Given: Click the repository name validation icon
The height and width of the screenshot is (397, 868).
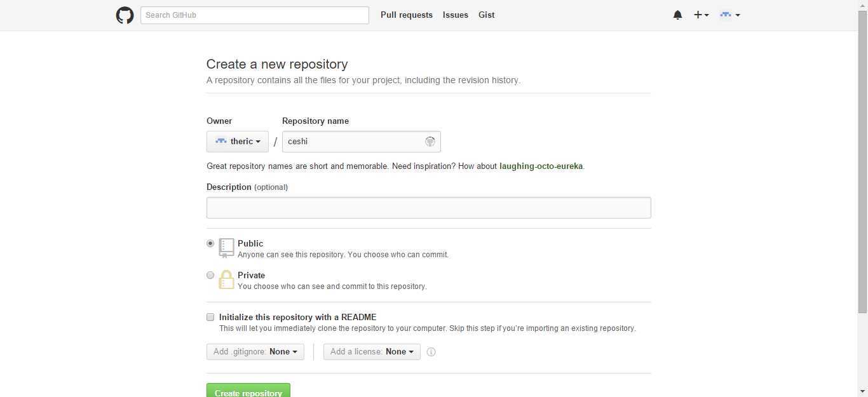Looking at the screenshot, I should 430,142.
